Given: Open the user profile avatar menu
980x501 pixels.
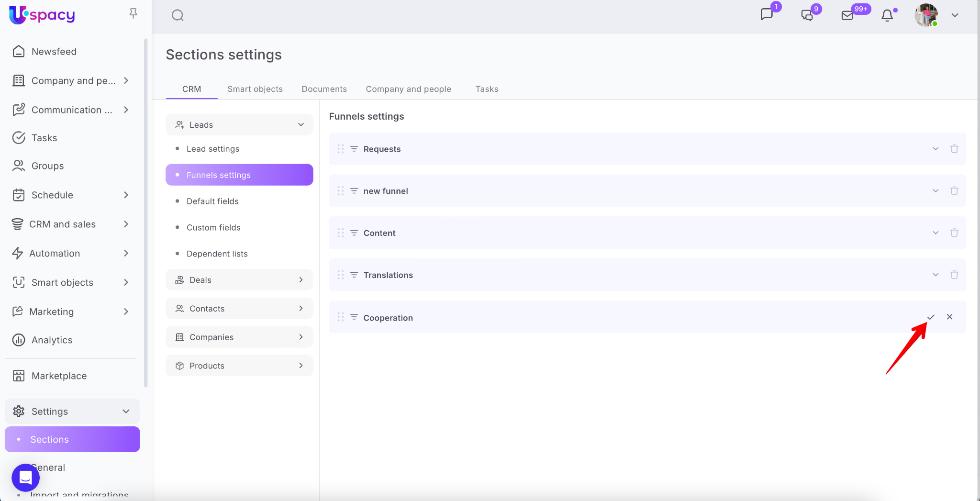Looking at the screenshot, I should point(926,15).
